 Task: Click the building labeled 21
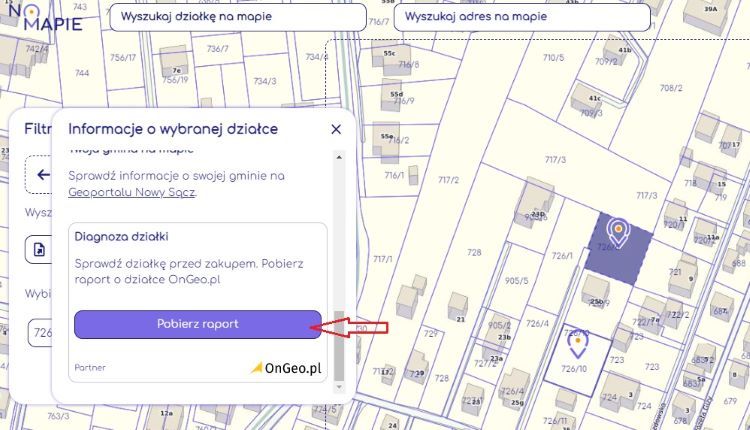[457, 307]
